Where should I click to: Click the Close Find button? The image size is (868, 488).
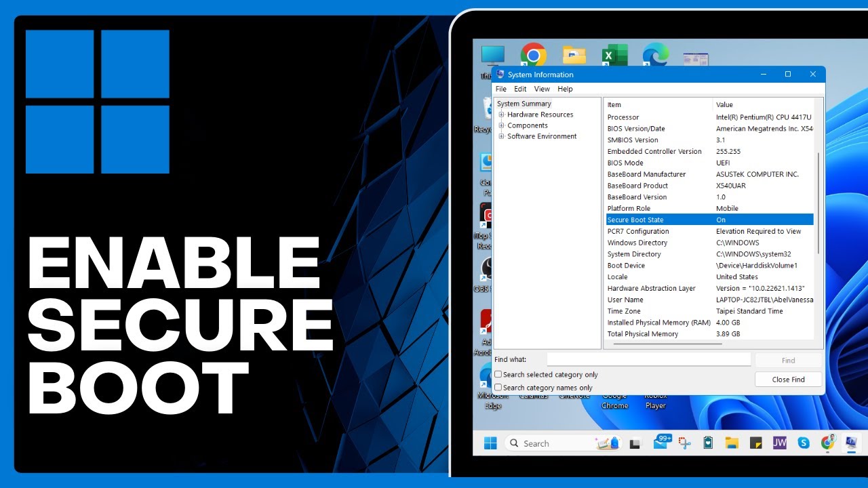(788, 379)
